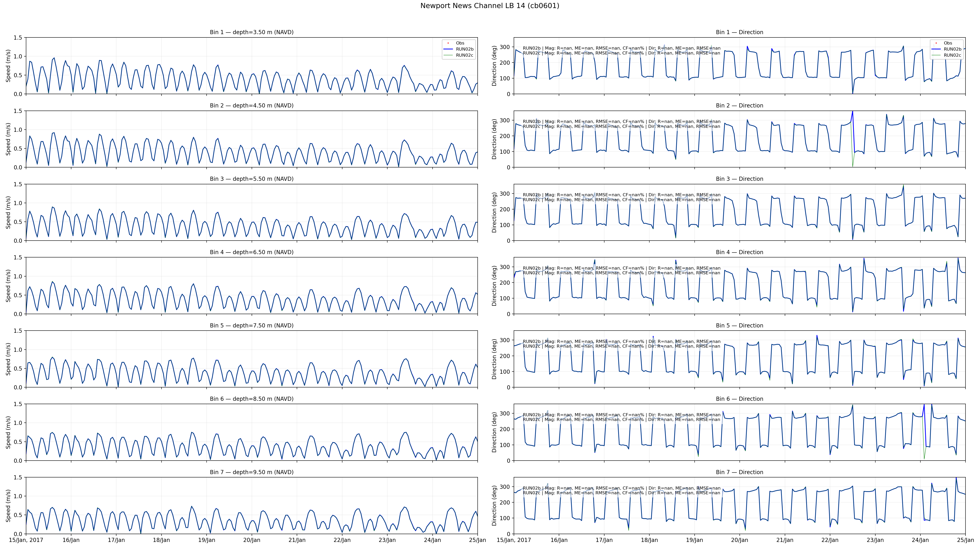980x549 pixels.
Task: Click the Obs label in the speed legend
Action: pos(460,43)
